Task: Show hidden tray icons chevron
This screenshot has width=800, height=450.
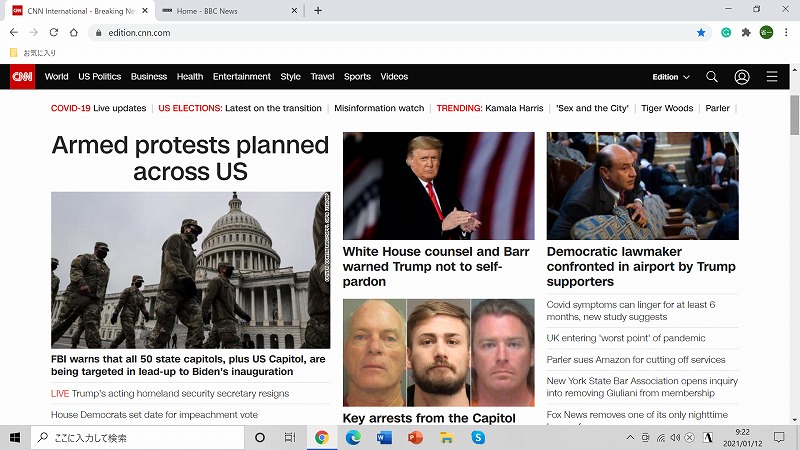Action: [x=631, y=437]
